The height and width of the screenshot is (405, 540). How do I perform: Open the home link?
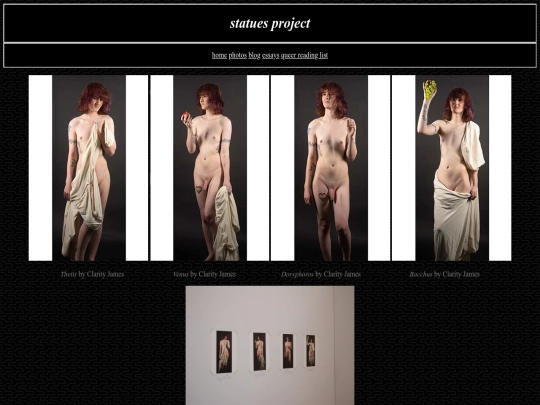[219, 55]
